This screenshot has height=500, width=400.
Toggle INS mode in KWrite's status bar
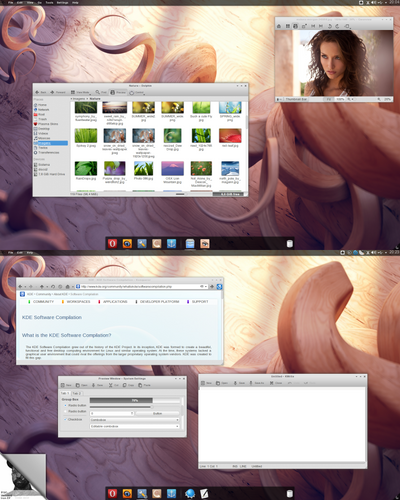tap(235, 466)
